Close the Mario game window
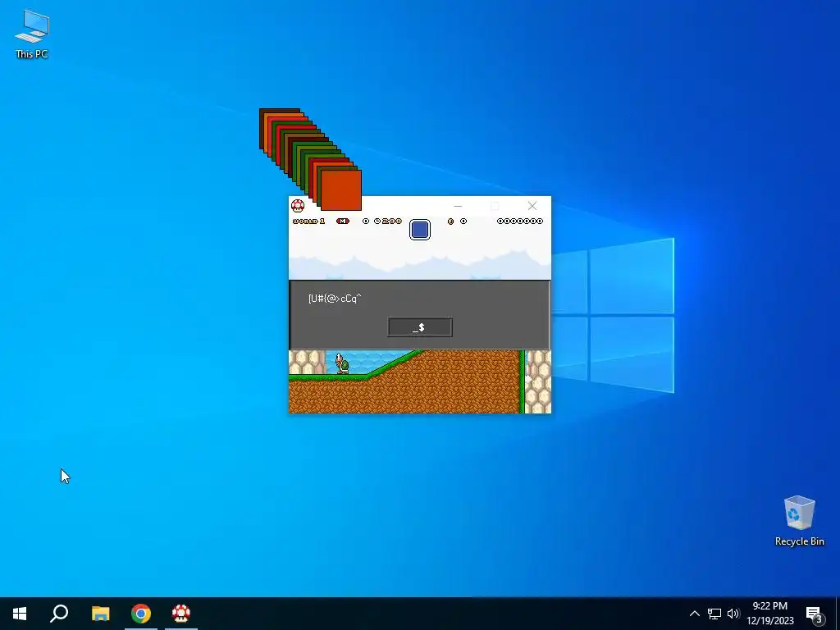This screenshot has width=840, height=630. pos(532,206)
